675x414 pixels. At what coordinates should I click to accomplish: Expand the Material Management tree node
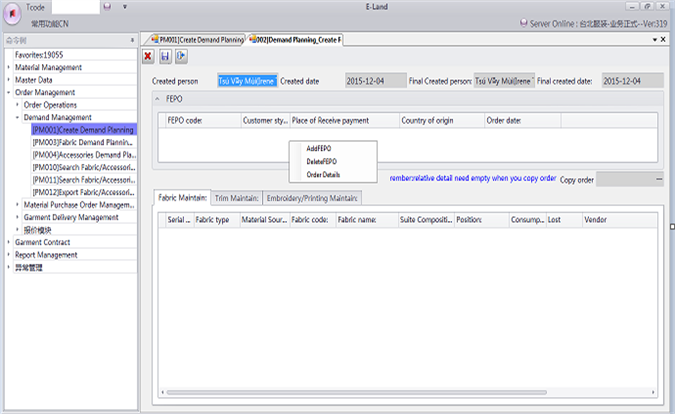point(8,68)
